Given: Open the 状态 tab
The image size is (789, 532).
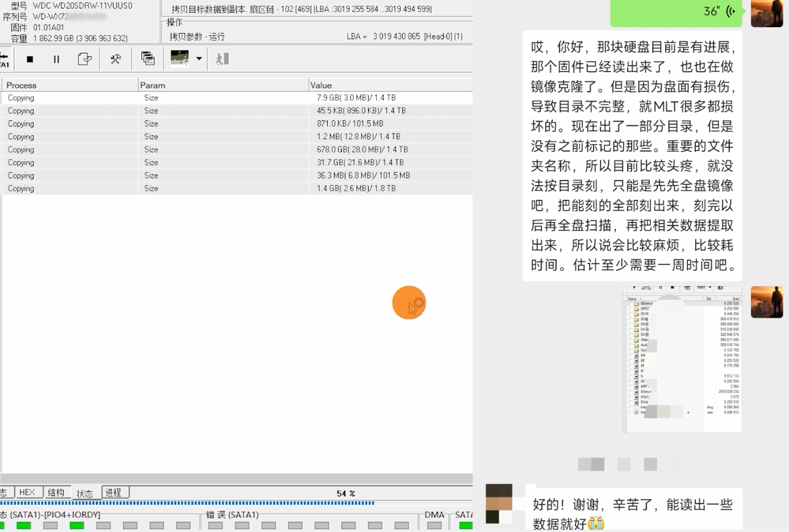Looking at the screenshot, I should pos(85,493).
